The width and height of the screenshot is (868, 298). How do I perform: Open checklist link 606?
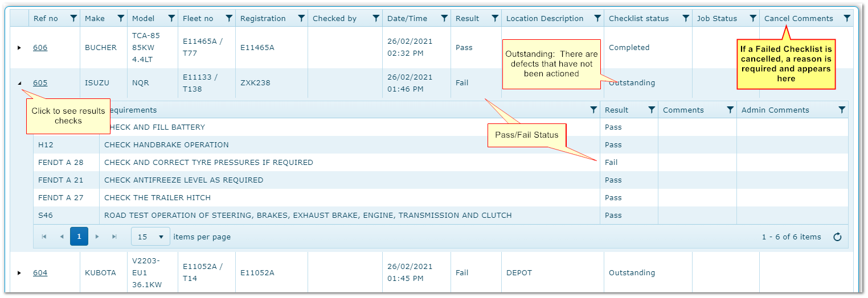pos(40,48)
